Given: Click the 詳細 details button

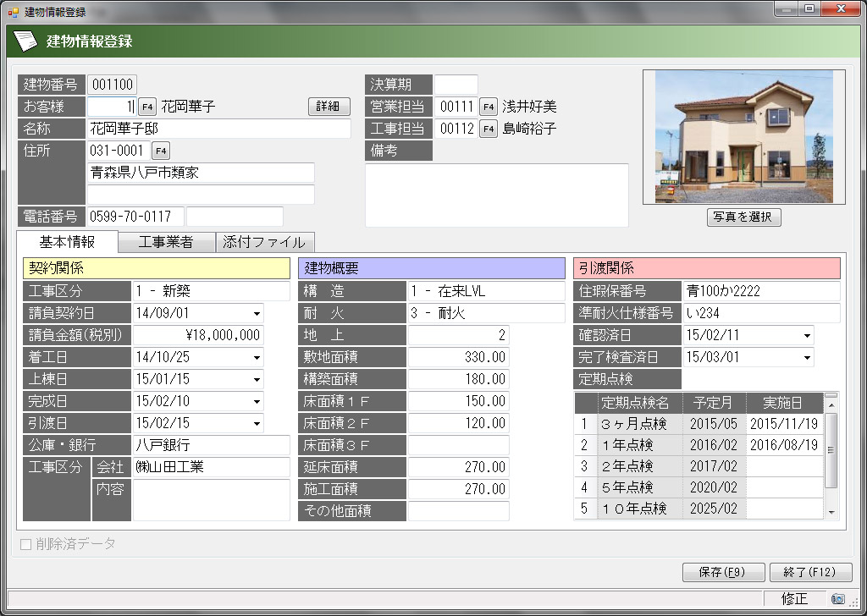Looking at the screenshot, I should (328, 107).
